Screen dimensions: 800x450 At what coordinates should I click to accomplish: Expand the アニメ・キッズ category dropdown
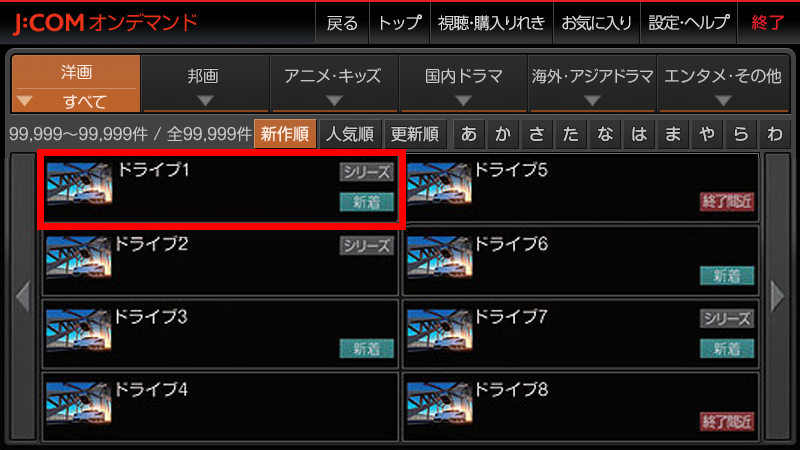[334, 101]
